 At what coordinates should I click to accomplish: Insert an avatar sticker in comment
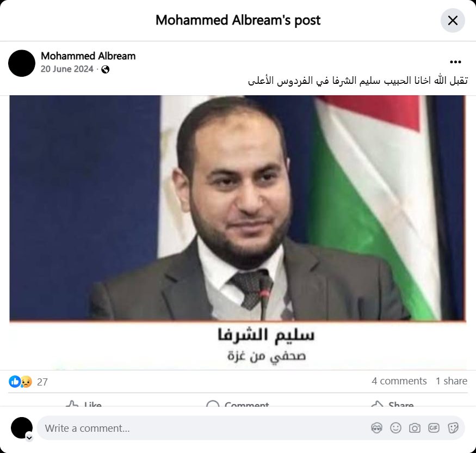pos(377,428)
